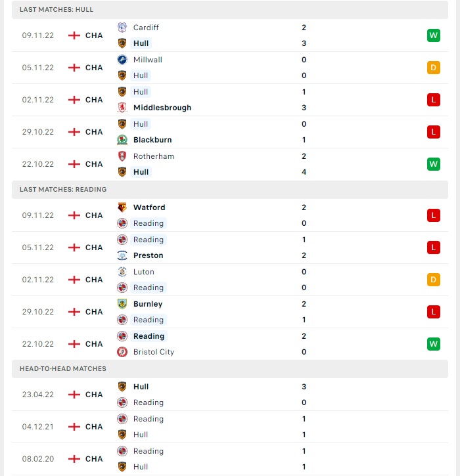Image resolution: width=460 pixels, height=476 pixels.
Task: Click the red L badge for Watford vs Reading
Action: coord(433,215)
